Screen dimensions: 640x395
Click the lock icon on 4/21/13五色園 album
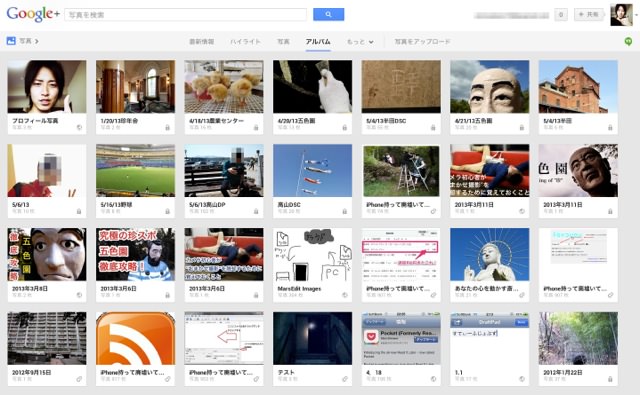(522, 127)
